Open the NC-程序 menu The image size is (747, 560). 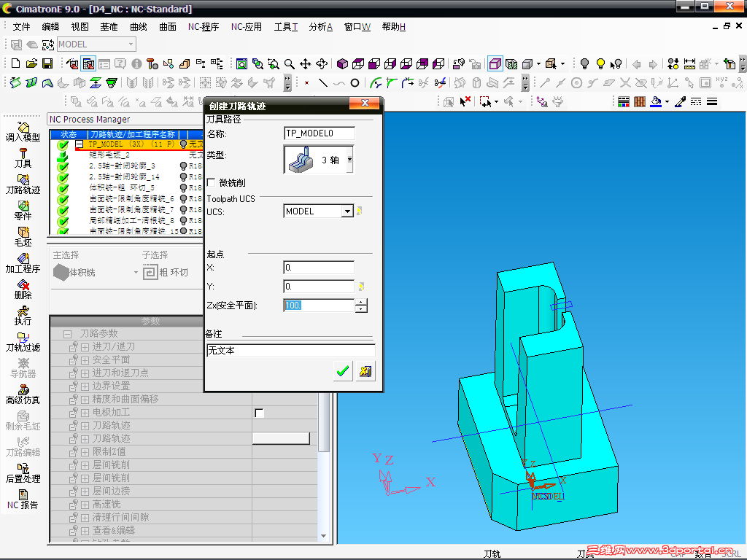tap(204, 27)
